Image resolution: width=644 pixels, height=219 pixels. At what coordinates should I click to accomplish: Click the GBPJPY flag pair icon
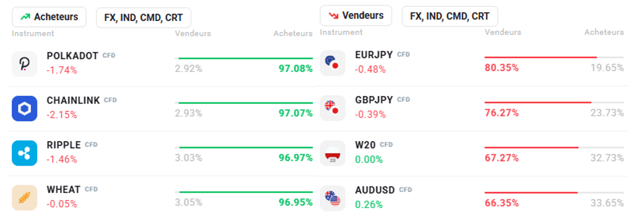[332, 108]
